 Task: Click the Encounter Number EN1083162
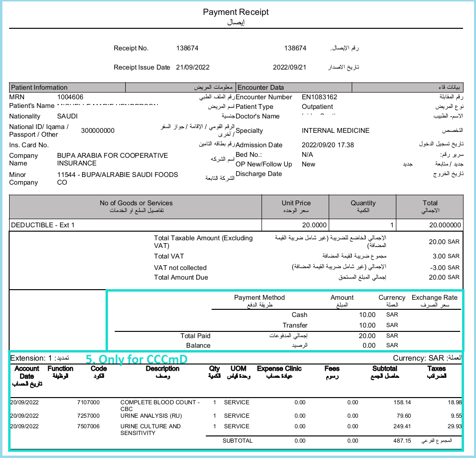[320, 97]
